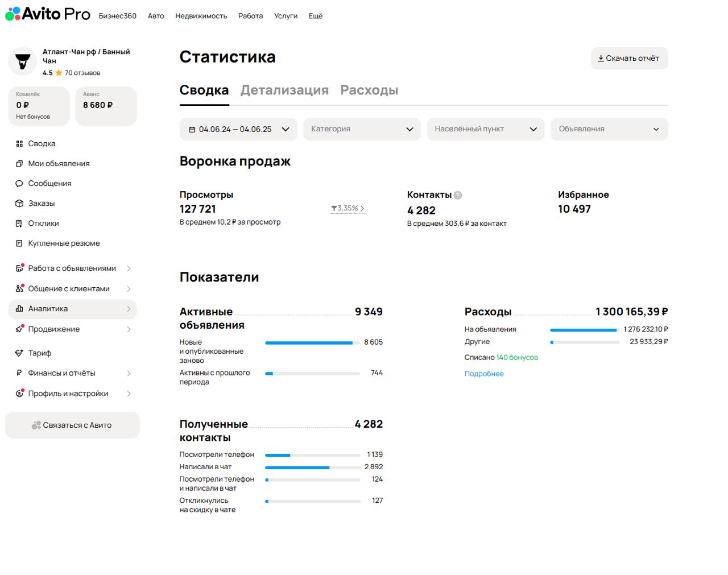Click the Связаться с Авито button
This screenshot has width=728, height=575.
[x=72, y=425]
